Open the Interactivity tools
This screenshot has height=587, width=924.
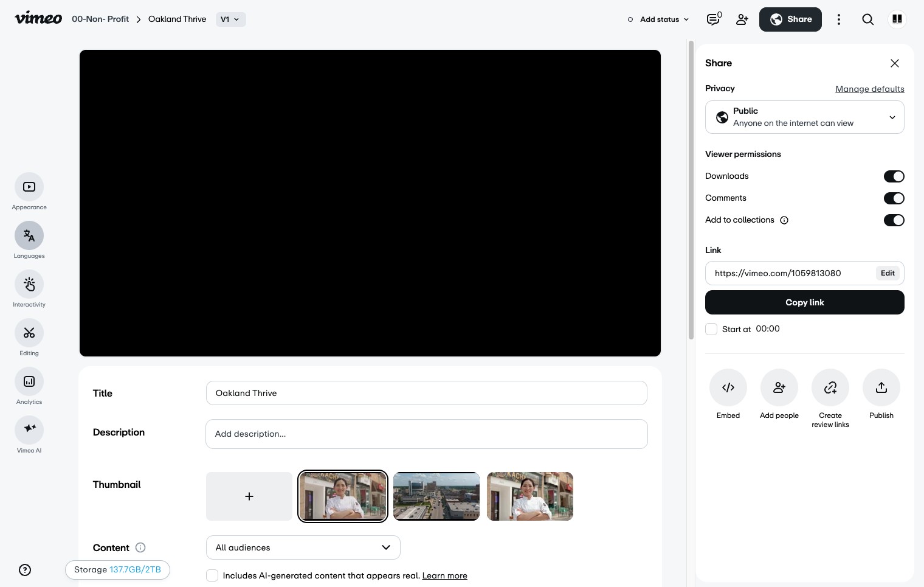(x=29, y=285)
